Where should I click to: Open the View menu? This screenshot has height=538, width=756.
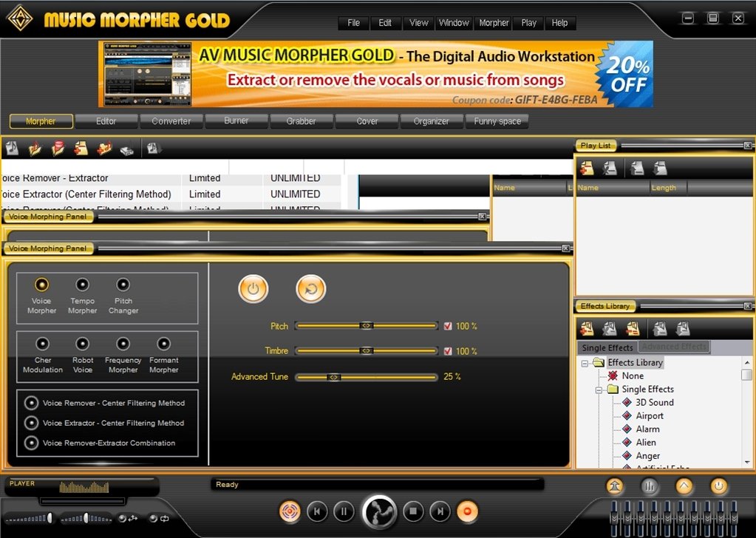[418, 23]
